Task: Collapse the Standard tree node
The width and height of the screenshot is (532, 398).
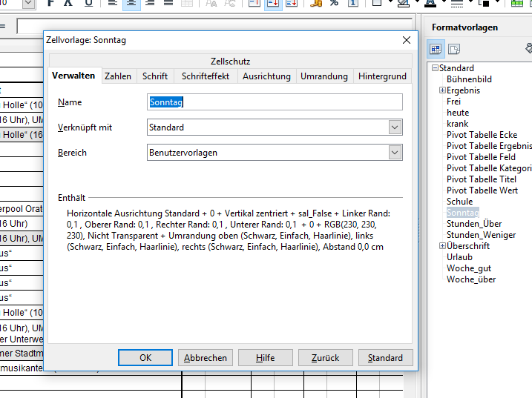Action: click(x=434, y=68)
